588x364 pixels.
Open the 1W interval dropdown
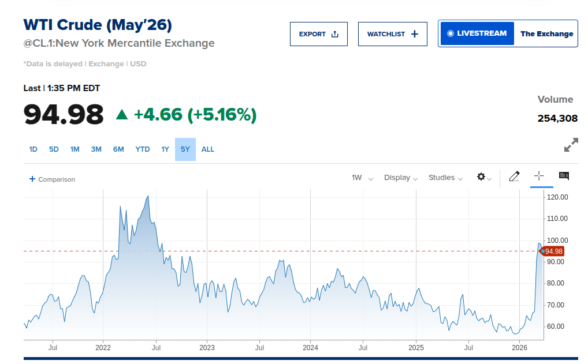[362, 178]
